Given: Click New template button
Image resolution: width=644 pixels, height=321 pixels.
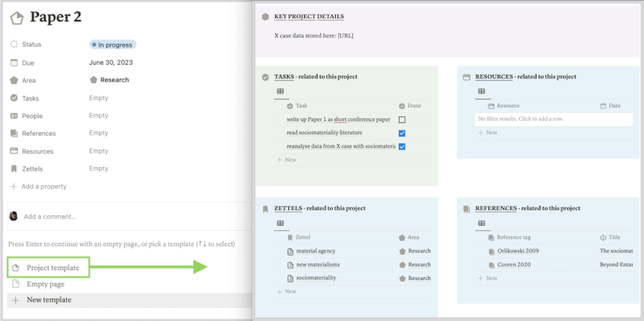Looking at the screenshot, I should (48, 300).
